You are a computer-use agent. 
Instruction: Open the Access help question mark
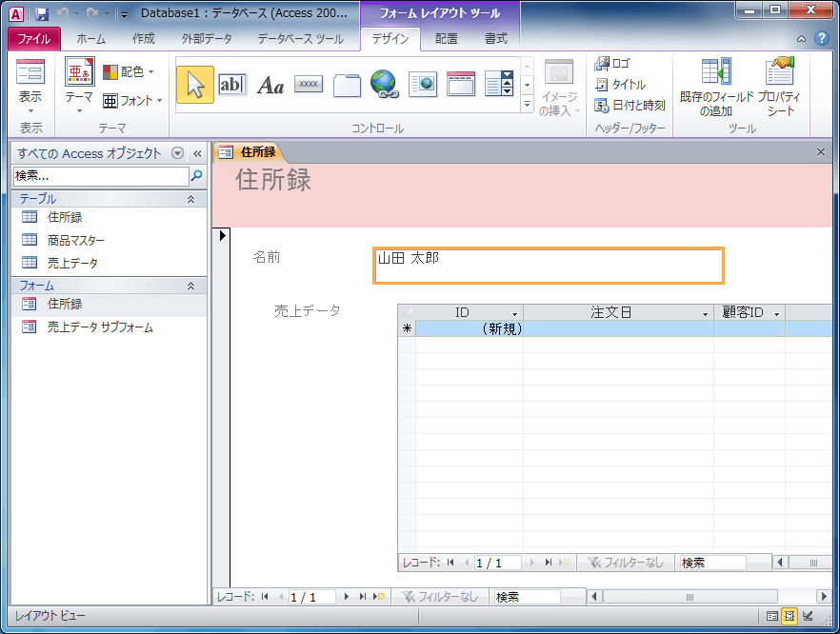coord(821,38)
